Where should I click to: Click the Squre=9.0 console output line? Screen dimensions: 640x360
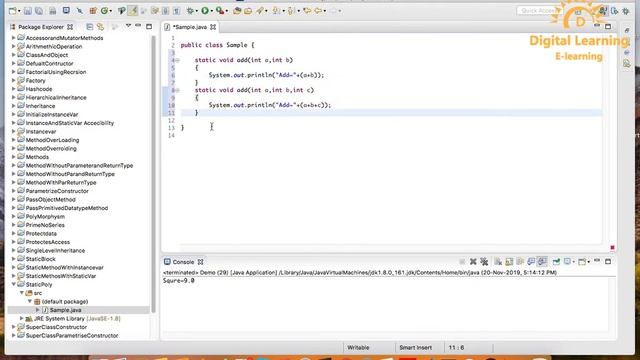[x=178, y=281]
